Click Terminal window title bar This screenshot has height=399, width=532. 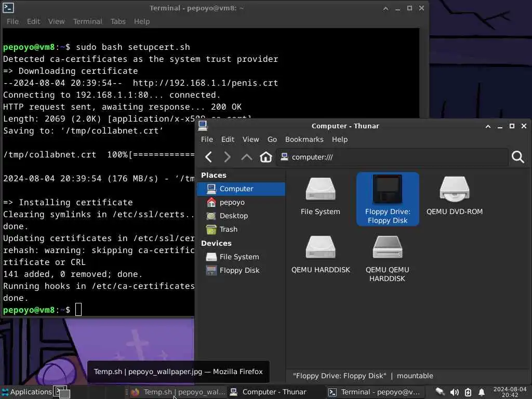[197, 8]
